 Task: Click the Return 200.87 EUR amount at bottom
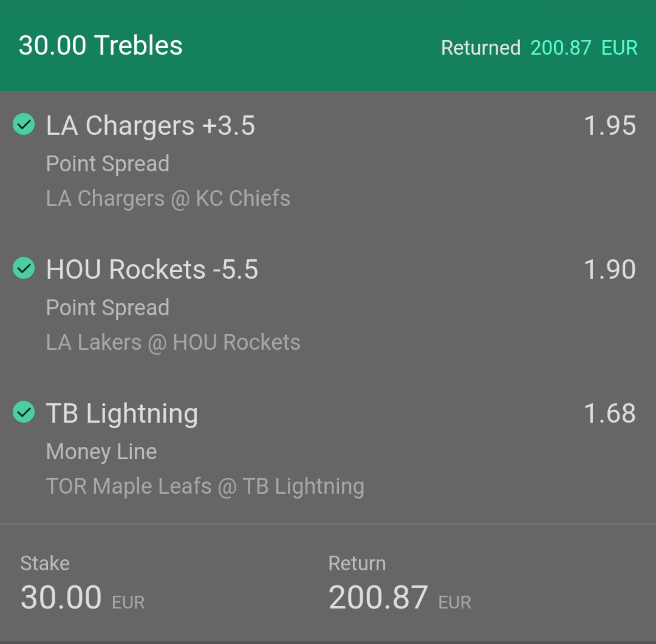click(x=400, y=598)
